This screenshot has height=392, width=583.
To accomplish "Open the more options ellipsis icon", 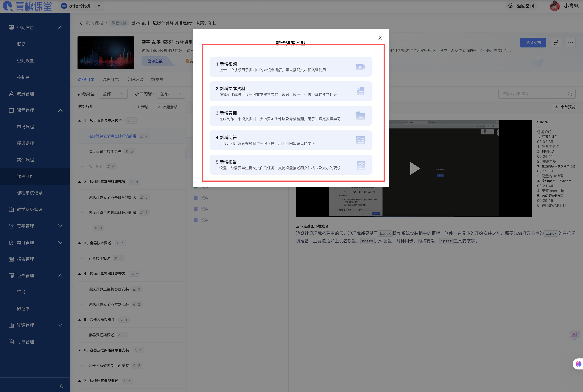I will click(x=571, y=43).
